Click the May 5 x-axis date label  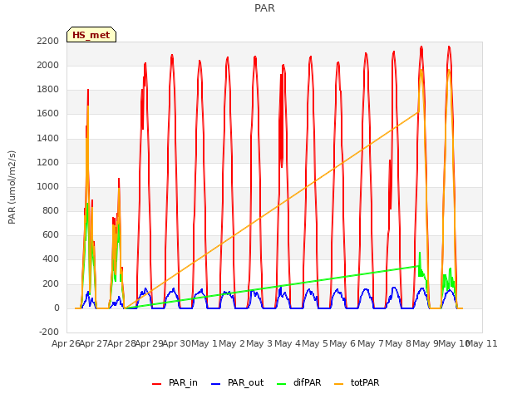315,344
